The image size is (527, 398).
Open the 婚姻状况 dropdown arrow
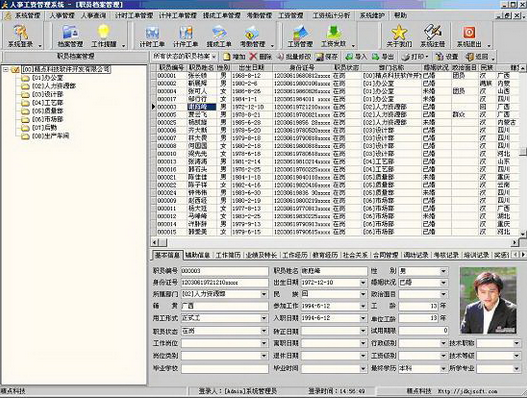click(x=444, y=283)
